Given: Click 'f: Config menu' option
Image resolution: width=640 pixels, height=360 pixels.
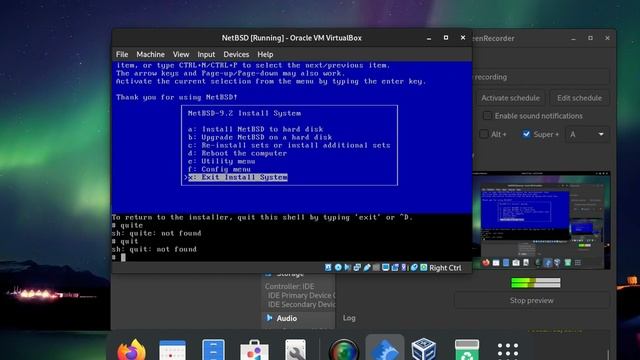Looking at the screenshot, I should pyautogui.click(x=219, y=169).
